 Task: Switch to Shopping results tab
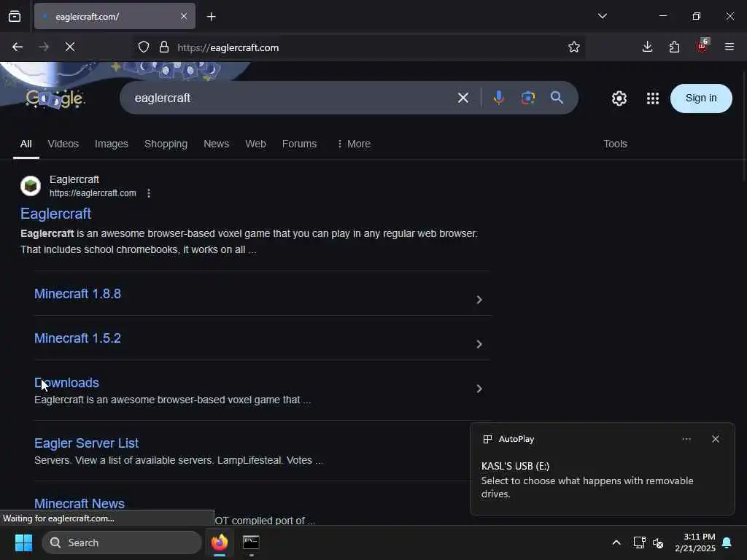(166, 144)
